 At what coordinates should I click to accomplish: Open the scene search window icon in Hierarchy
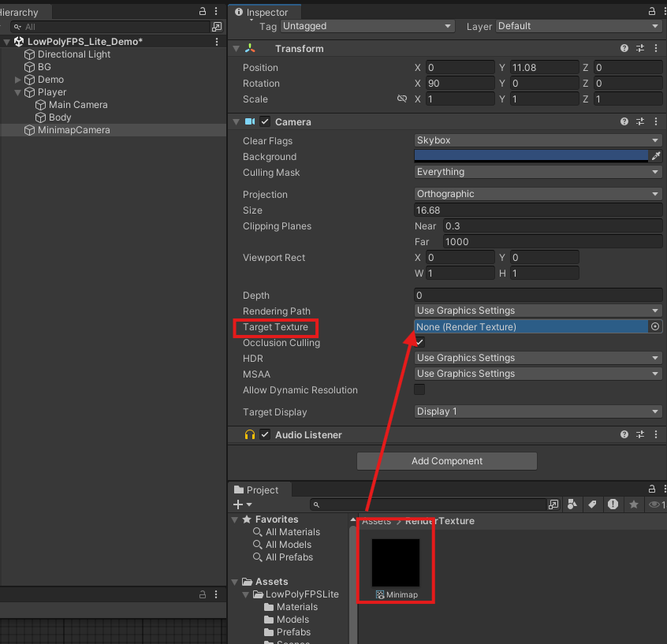point(217,27)
